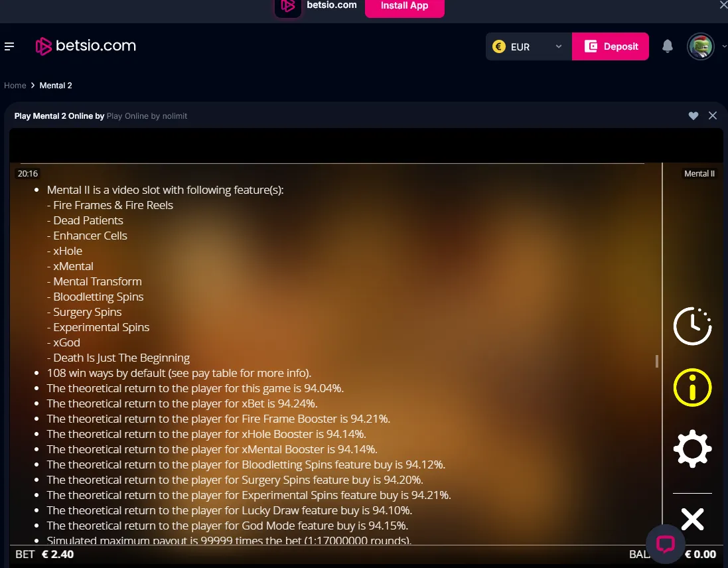728x568 pixels.
Task: Click the Bloodletting Spins feature buy RTP line
Action: coord(246,465)
